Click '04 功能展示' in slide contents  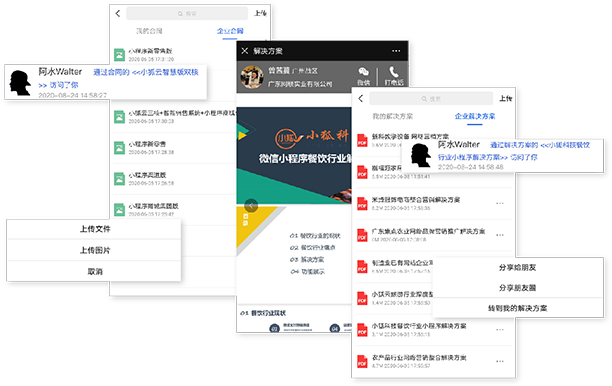coord(307,271)
